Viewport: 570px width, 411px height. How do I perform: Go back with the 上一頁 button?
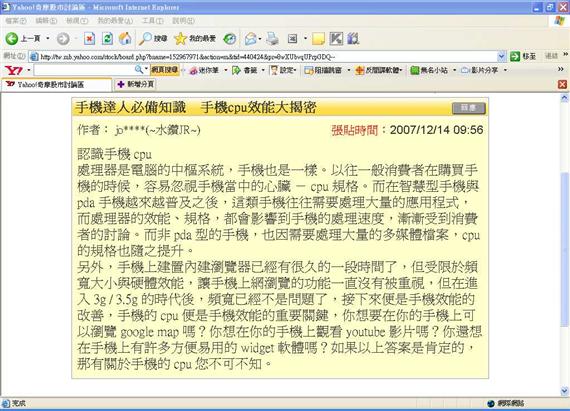pos(23,39)
